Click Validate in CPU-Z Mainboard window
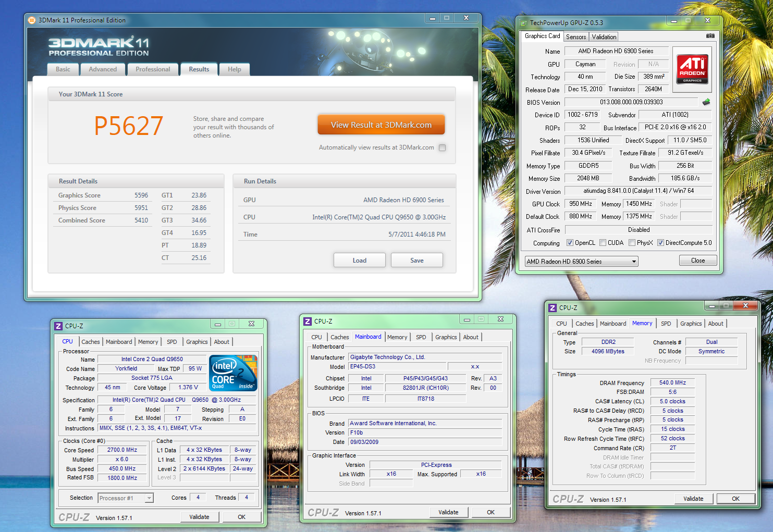Viewport: 773px width, 532px height. click(448, 512)
